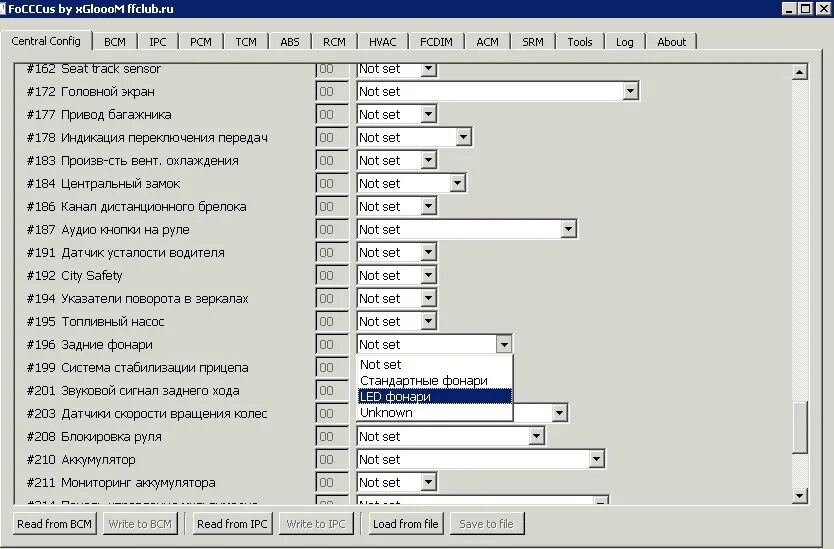The width and height of the screenshot is (834, 549).
Task: Click hex field for #196 Задние фонари
Action: coord(332,344)
